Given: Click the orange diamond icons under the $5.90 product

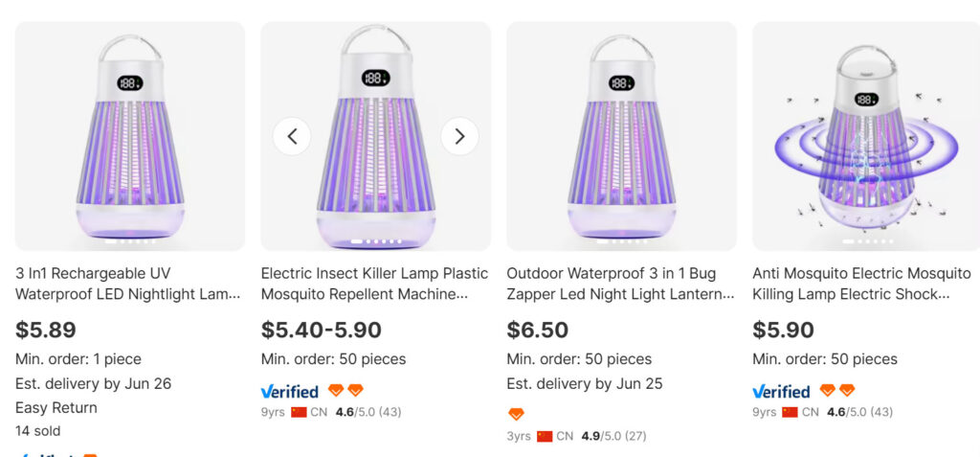Looking at the screenshot, I should click(837, 391).
